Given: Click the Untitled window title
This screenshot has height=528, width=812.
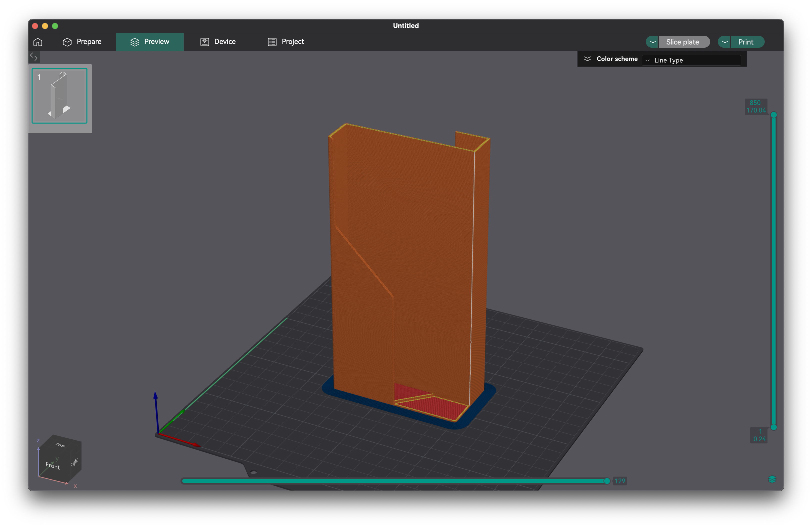Looking at the screenshot, I should [406, 25].
